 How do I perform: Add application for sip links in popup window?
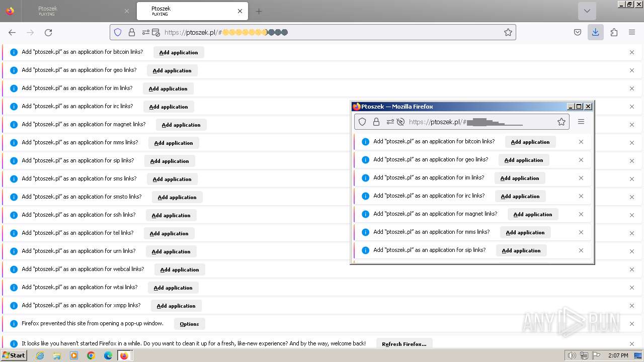(x=521, y=250)
